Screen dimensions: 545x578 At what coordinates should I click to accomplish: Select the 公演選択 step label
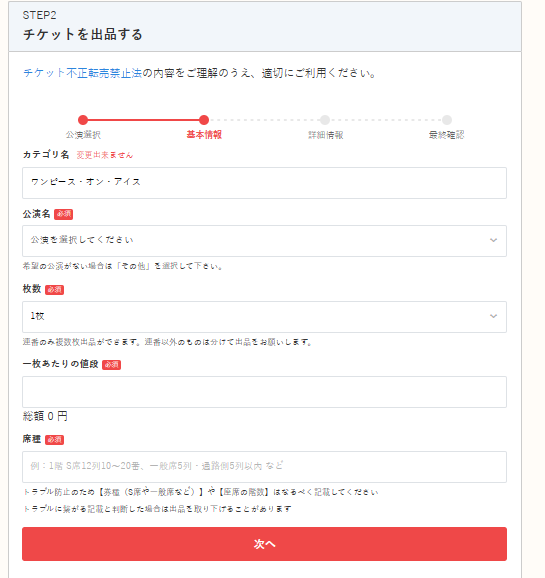tap(83, 135)
